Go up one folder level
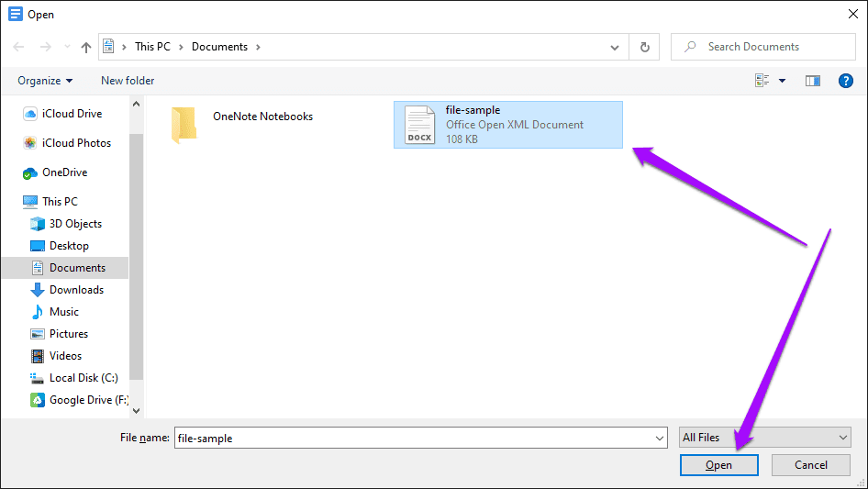 click(x=86, y=47)
